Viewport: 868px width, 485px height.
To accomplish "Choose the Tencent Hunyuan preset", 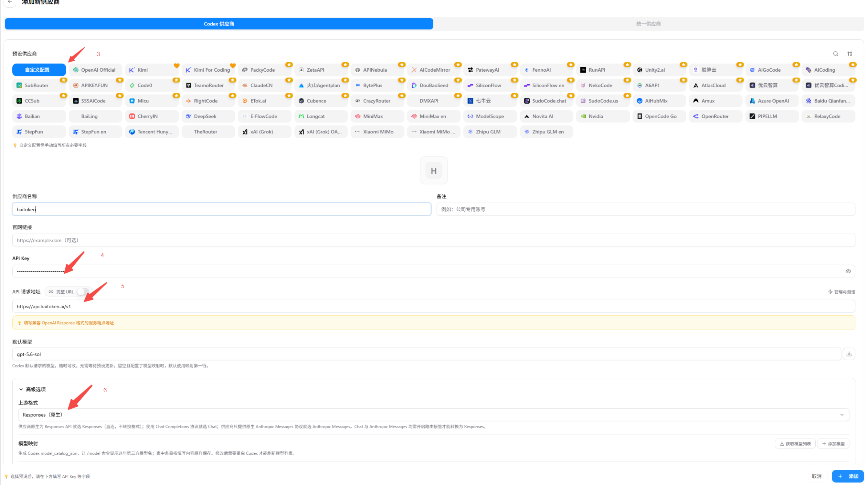I will click(x=152, y=132).
